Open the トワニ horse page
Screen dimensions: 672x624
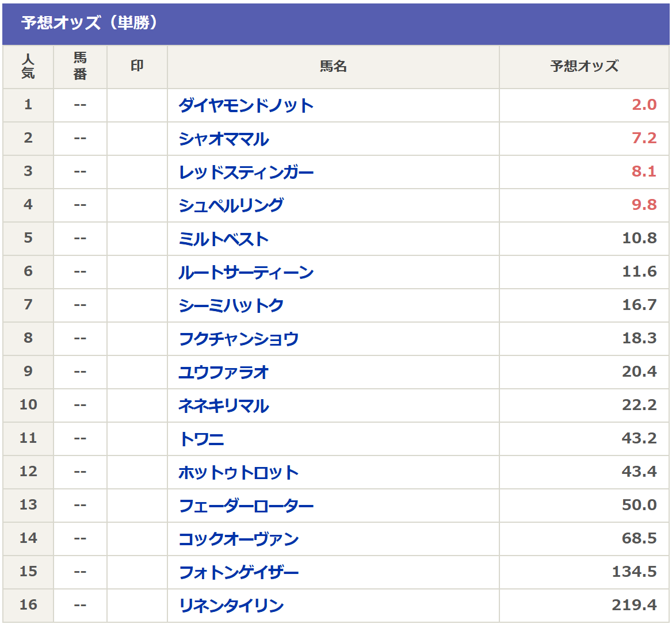click(201, 439)
